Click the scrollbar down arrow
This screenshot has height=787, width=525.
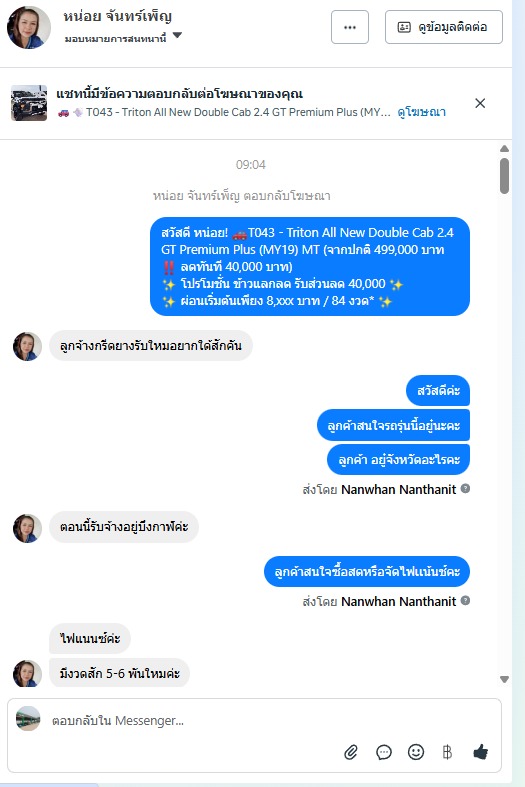pos(504,679)
